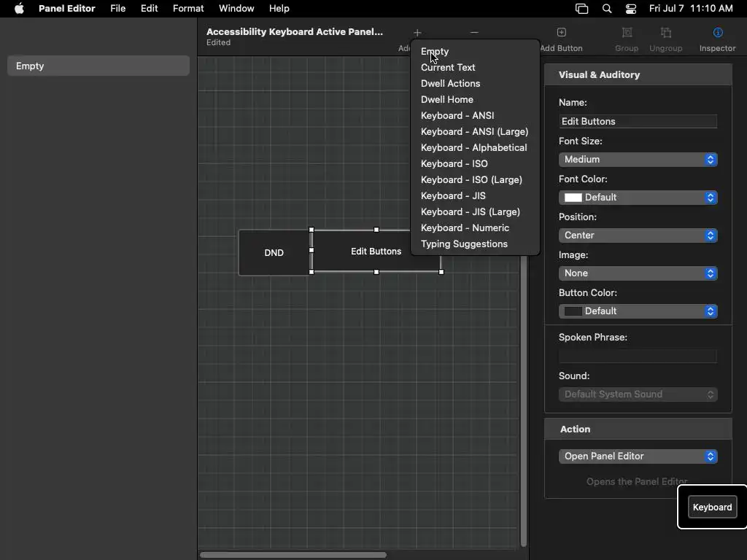Open the Window menu
The image size is (747, 560).
tap(236, 9)
